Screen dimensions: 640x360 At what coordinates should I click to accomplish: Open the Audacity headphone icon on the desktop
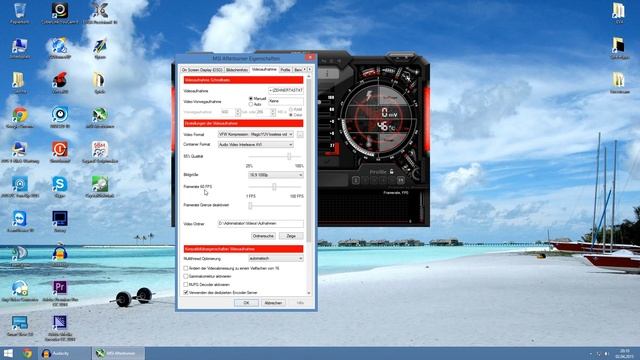coord(60,255)
